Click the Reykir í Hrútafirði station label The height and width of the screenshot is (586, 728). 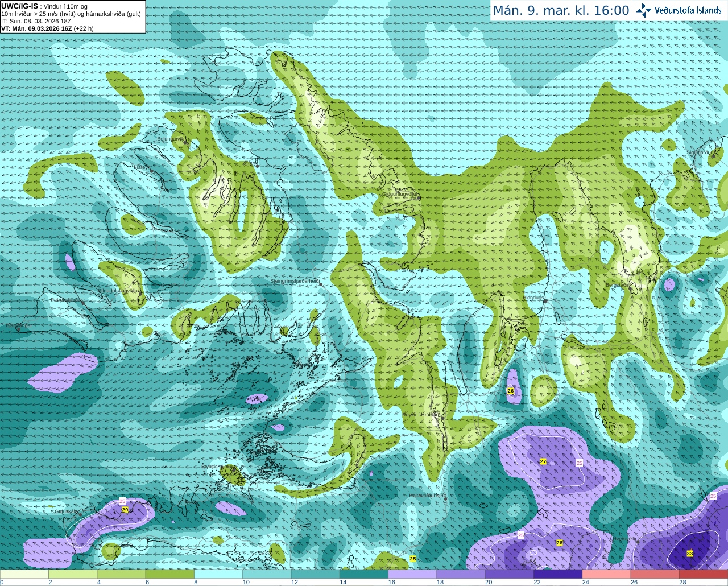(x=423, y=415)
